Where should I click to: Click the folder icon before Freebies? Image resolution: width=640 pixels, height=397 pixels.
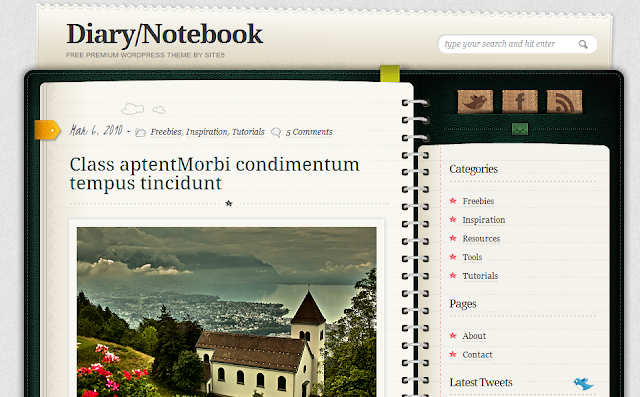(x=140, y=132)
